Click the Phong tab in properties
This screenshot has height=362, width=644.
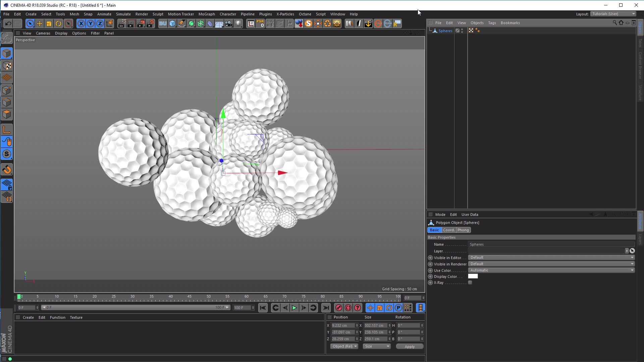click(463, 230)
